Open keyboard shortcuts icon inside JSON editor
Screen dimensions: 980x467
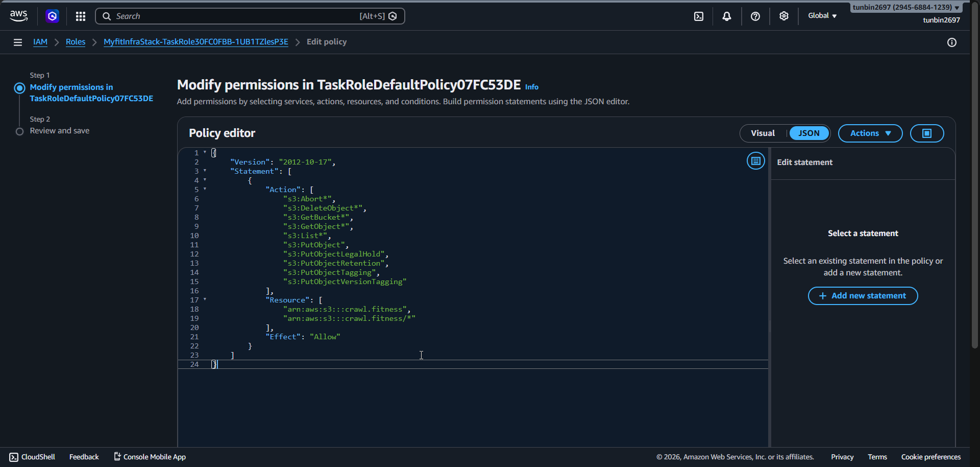pyautogui.click(x=755, y=160)
